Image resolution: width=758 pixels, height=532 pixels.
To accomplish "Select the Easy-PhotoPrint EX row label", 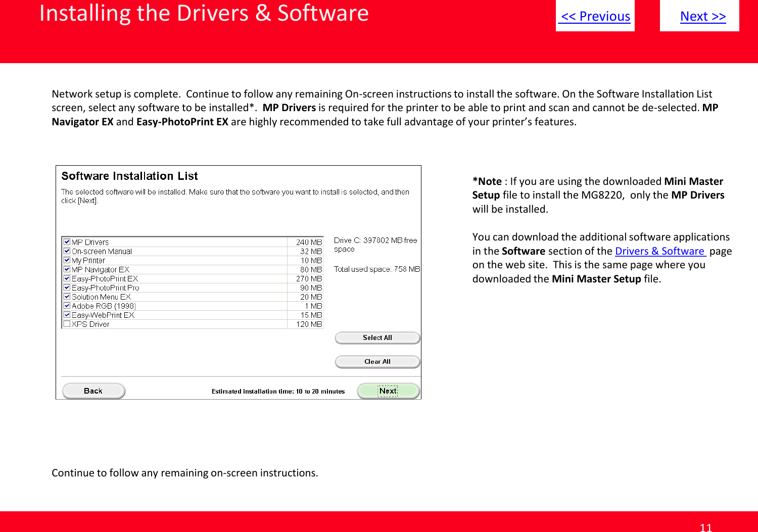I will pos(105,279).
